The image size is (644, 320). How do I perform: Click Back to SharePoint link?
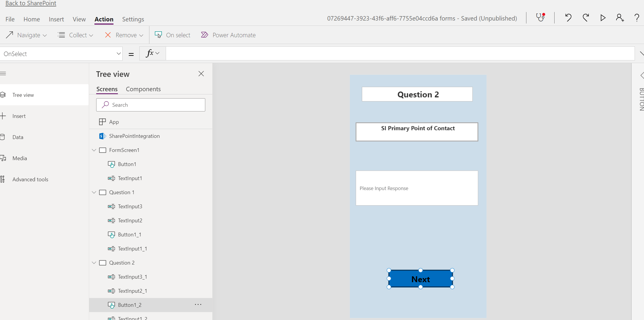(31, 3)
